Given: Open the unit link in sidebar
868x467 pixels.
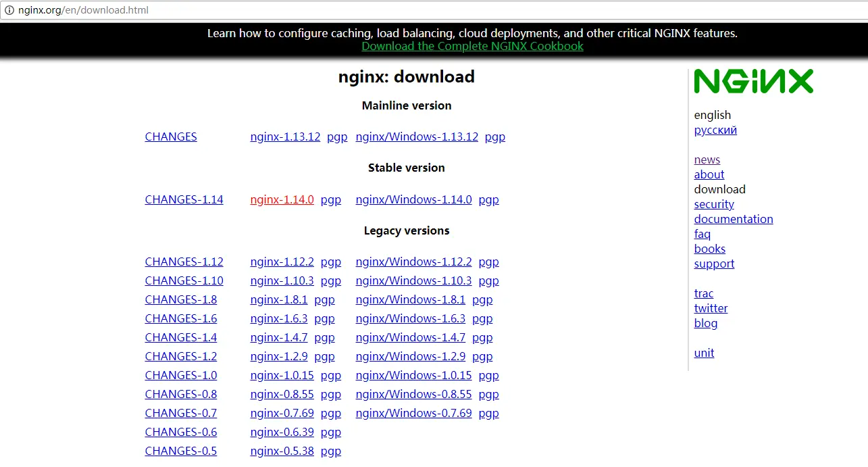Looking at the screenshot, I should [x=704, y=353].
